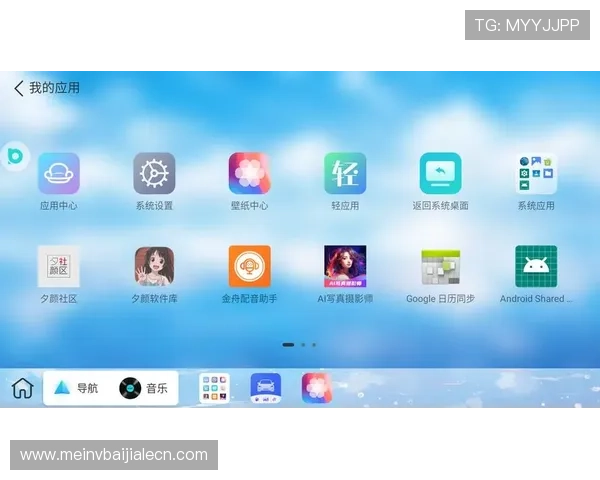Launch 夕颜软件库 app
Image resolution: width=600 pixels, height=480 pixels.
tap(154, 266)
